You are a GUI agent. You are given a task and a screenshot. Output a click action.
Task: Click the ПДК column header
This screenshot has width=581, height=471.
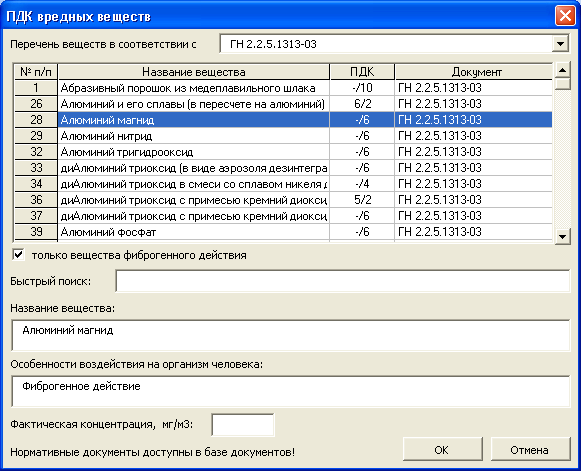362,72
